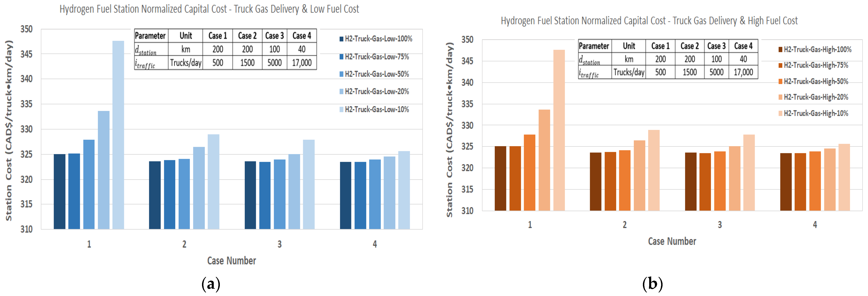This screenshot has height=296, width=868.
Task: Click the 17,000 cell in orange chart table
Action: coord(743,72)
